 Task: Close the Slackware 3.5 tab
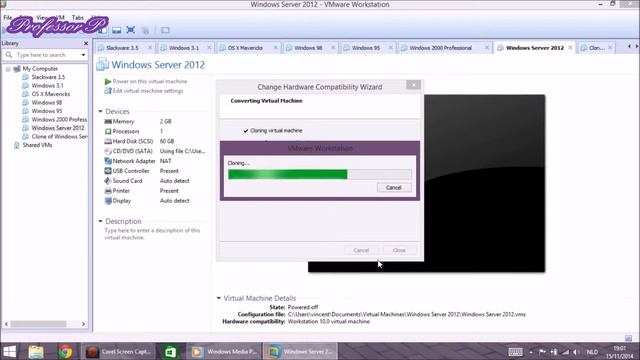(150, 48)
